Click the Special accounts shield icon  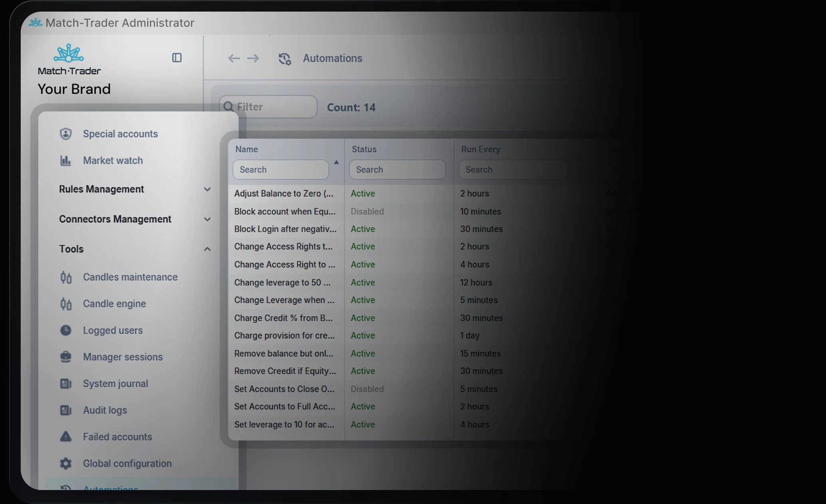pyautogui.click(x=66, y=134)
